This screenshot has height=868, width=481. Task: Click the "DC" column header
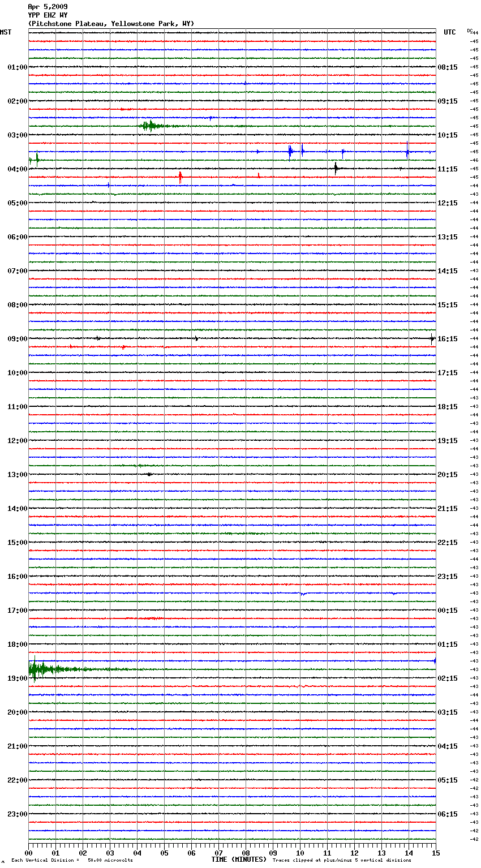pyautogui.click(x=470, y=31)
